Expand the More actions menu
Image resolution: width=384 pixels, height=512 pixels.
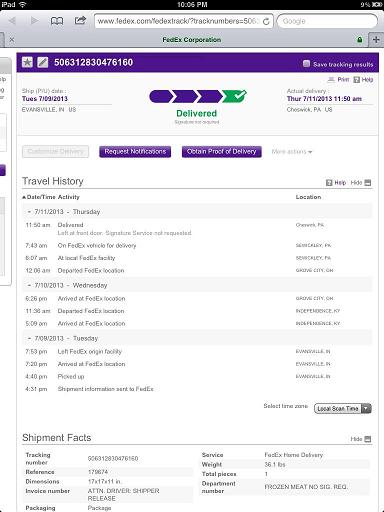[x=292, y=152]
